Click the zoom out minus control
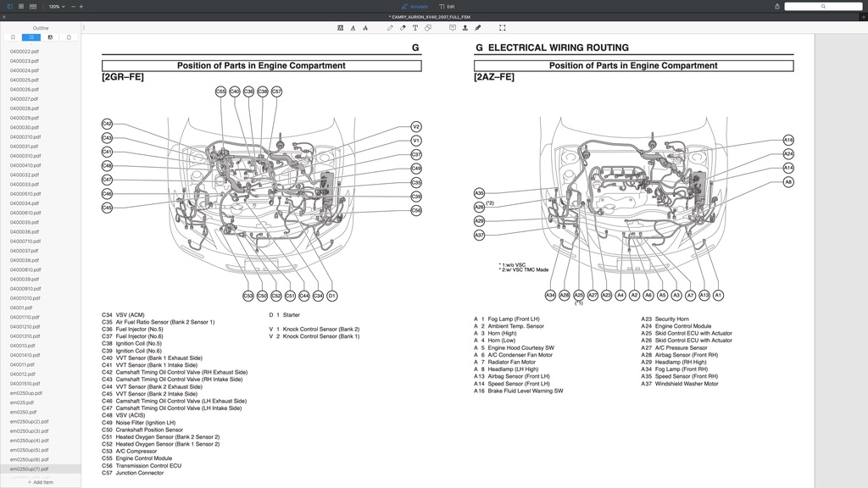868x488 pixels. (73, 7)
